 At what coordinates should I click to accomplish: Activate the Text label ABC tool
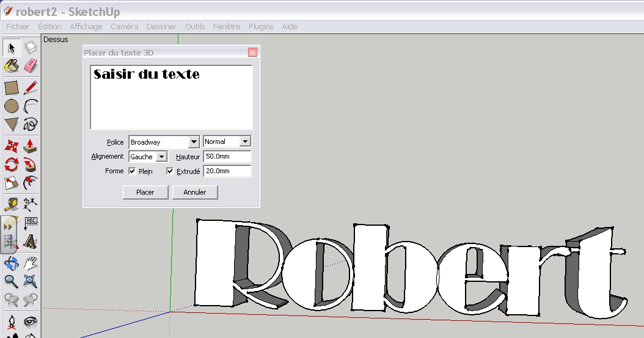pyautogui.click(x=31, y=223)
